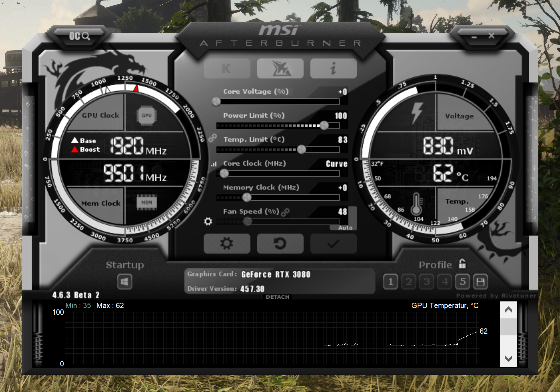Click the GeForce RTX 3080 card name
Image resolution: width=560 pixels, height=392 pixels.
point(276,274)
